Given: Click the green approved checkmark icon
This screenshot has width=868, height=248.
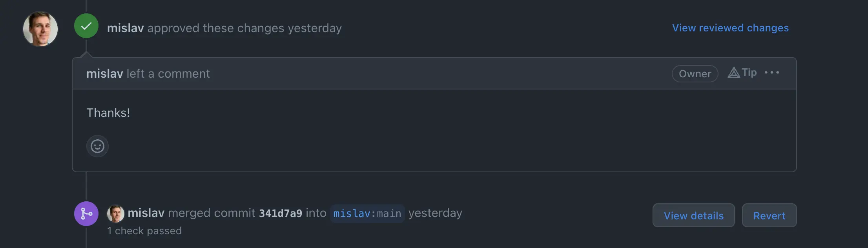Looking at the screenshot, I should pos(86,26).
